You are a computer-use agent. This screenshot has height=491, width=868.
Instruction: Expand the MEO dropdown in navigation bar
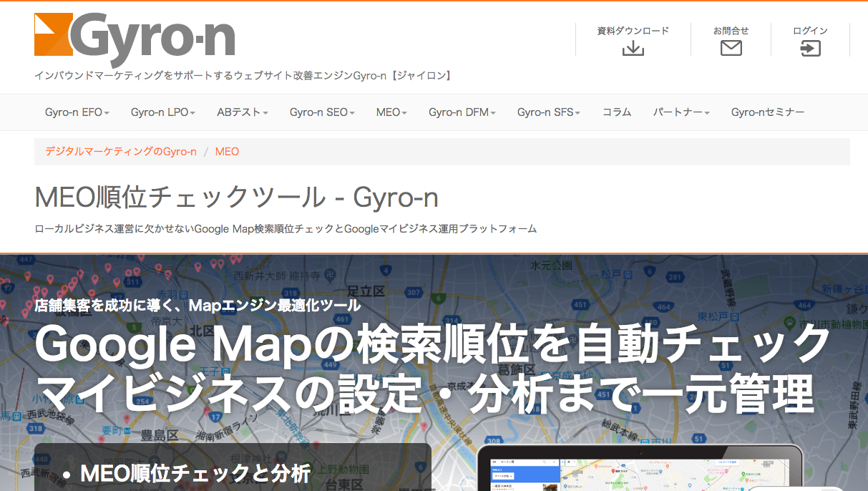click(391, 112)
